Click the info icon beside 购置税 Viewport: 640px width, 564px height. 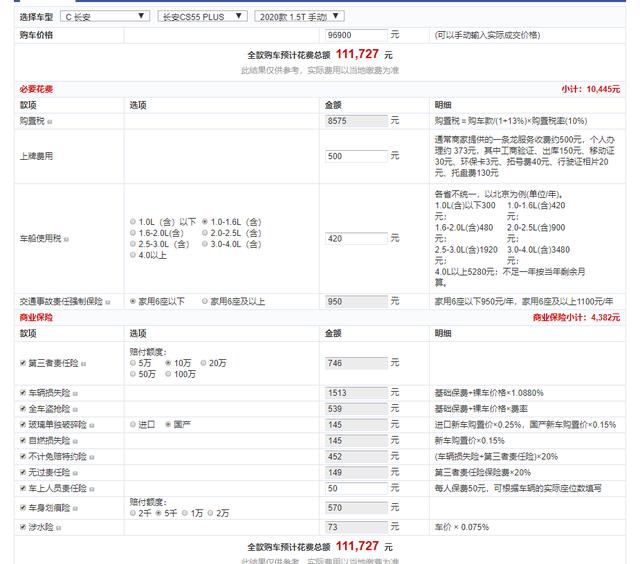coord(50,122)
